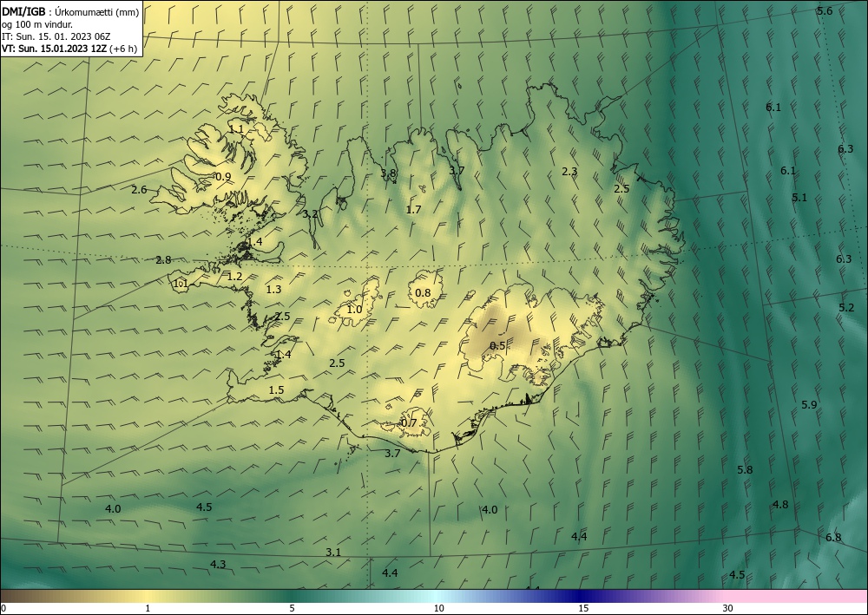Click the 1.3 value label
Viewport: 868px width, 615px height.
point(273,289)
